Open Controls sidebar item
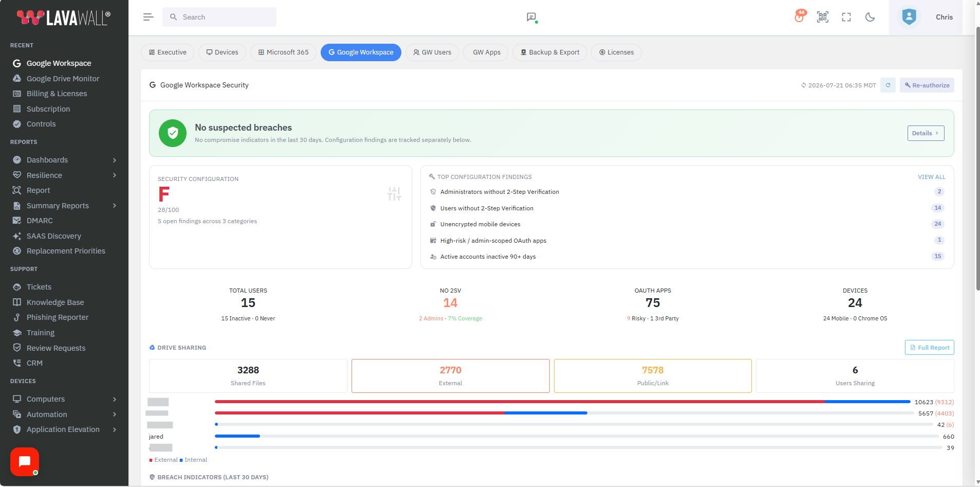980x487 pixels. [41, 124]
